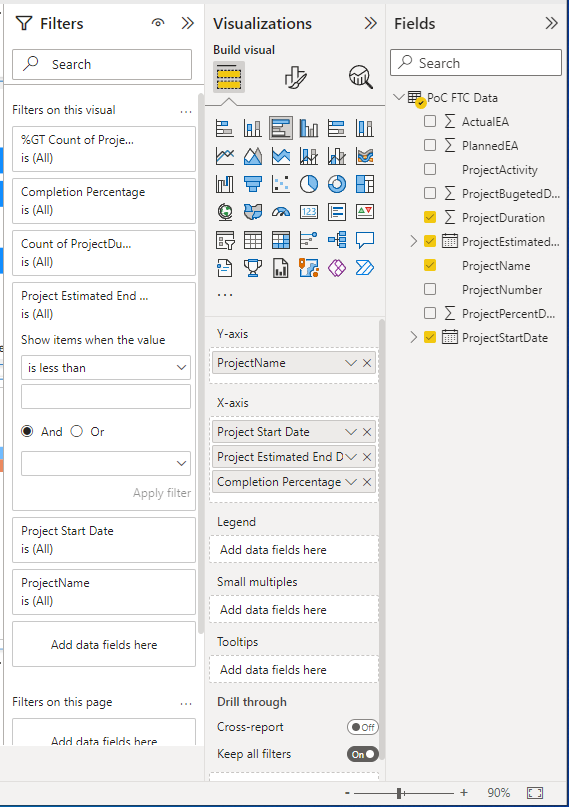Viewport: 569px width, 807px height.
Task: Collapse the Visualizations pane
Action: tap(370, 23)
